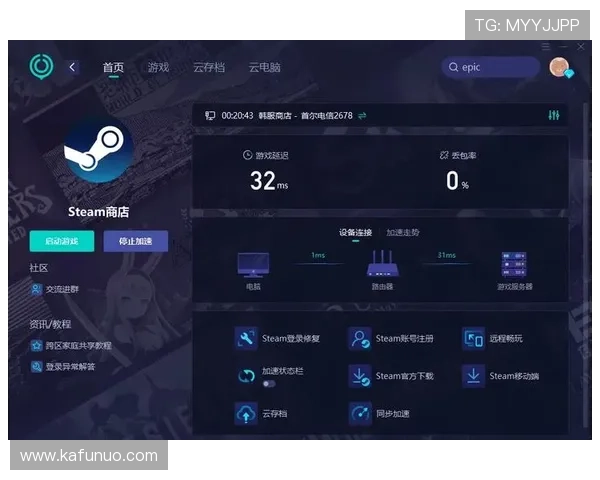600x480 pixels.
Task: Open the 云存档 tab
Action: [209, 67]
